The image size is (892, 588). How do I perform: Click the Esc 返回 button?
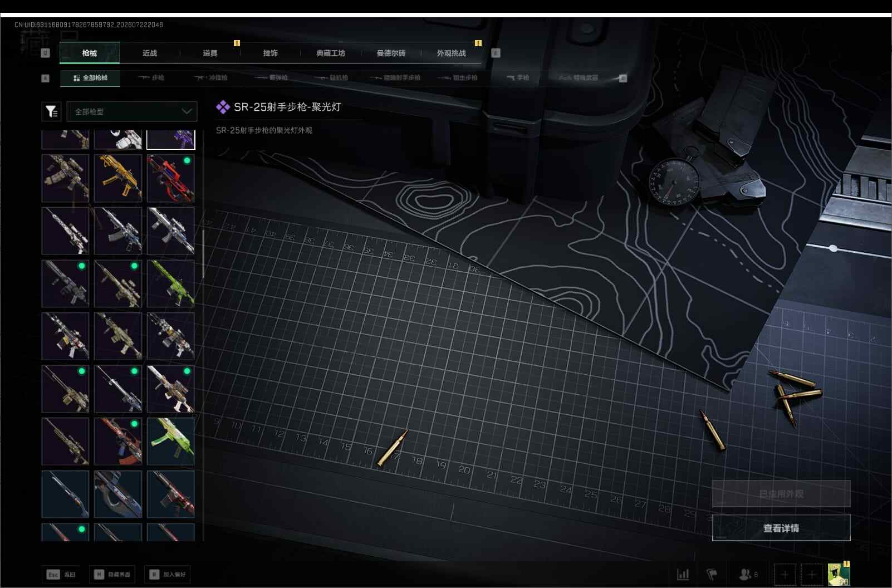[61, 574]
